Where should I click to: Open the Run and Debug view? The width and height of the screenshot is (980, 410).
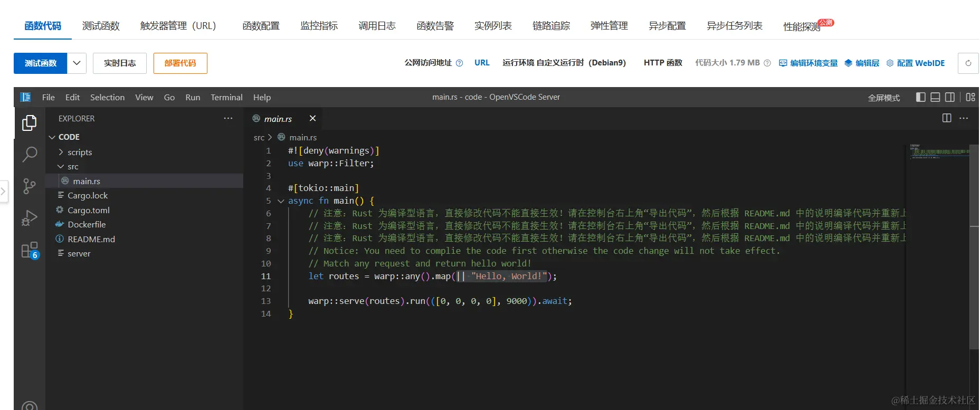(x=30, y=217)
